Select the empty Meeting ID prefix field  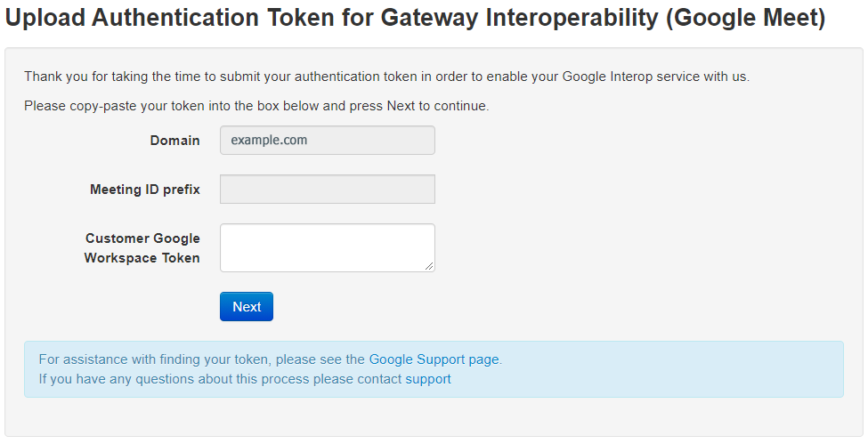(x=327, y=190)
